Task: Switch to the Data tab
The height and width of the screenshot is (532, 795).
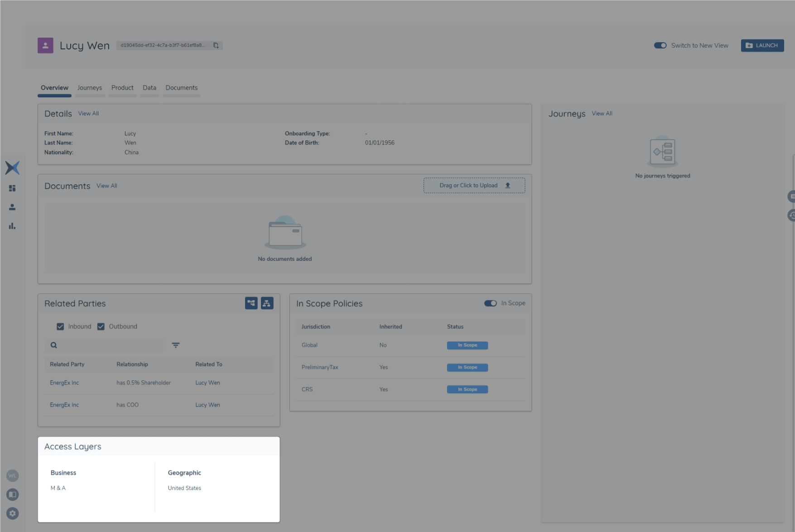Action: click(x=149, y=88)
